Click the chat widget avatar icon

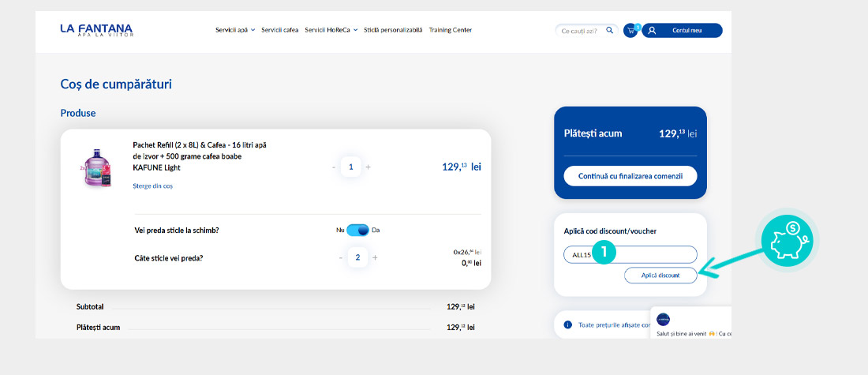tap(663, 319)
